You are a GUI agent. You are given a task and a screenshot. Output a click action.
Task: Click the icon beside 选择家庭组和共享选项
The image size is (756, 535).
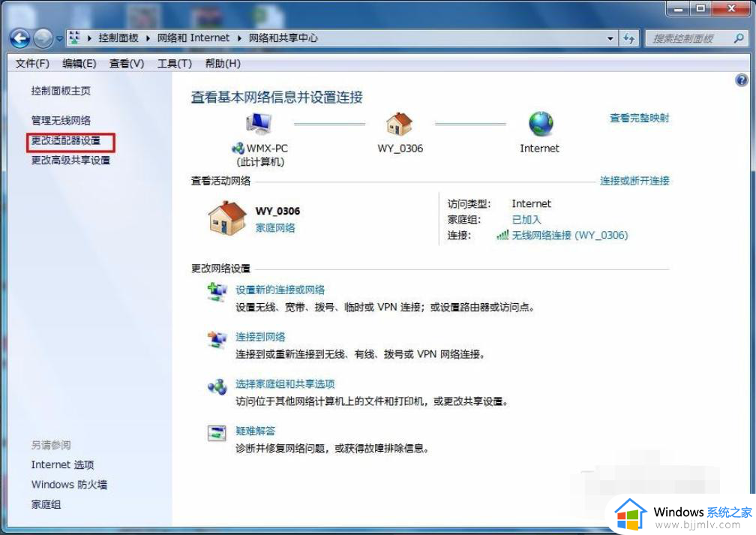coord(217,386)
